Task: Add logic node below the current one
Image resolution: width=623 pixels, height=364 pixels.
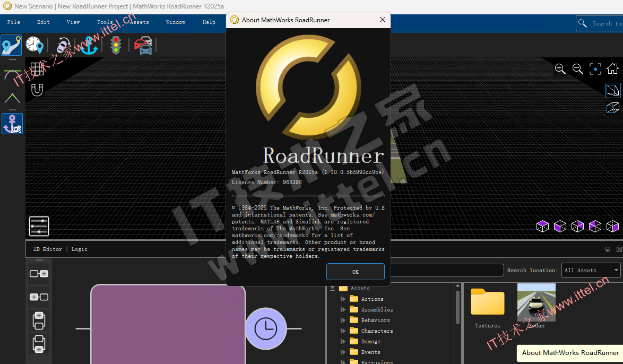Action: [x=39, y=344]
